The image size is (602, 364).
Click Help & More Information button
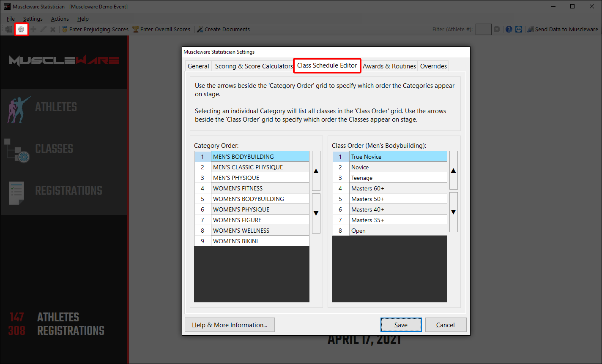pos(230,325)
